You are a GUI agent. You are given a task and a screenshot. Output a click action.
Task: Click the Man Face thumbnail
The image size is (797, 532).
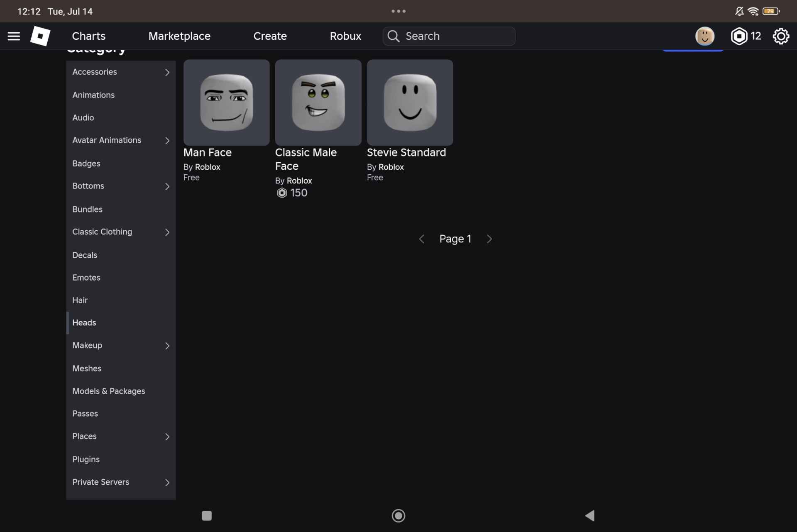(x=226, y=102)
